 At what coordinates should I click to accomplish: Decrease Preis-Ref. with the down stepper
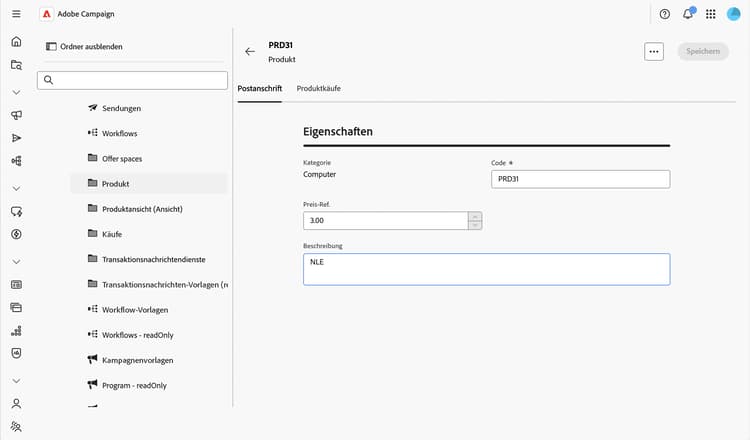coord(475,225)
